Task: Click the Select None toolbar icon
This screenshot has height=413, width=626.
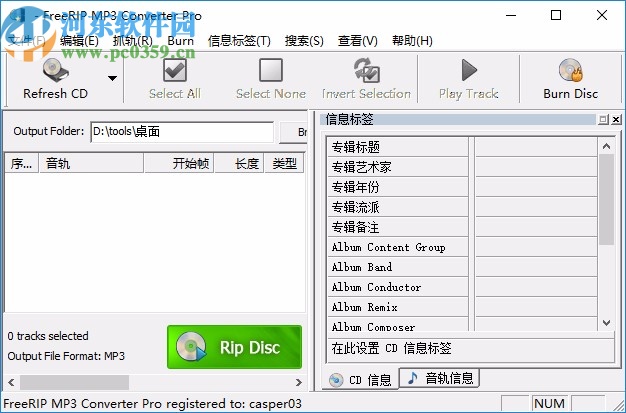Action: click(x=271, y=70)
